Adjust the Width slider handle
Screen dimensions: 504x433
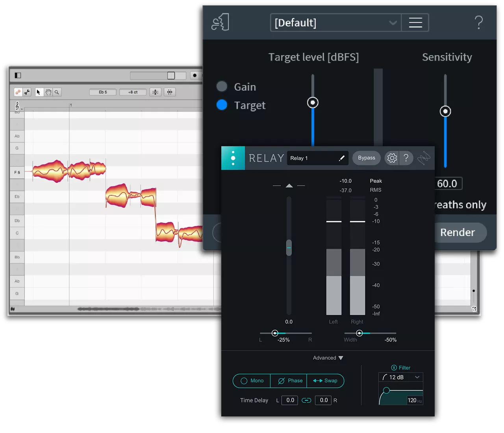click(x=359, y=333)
